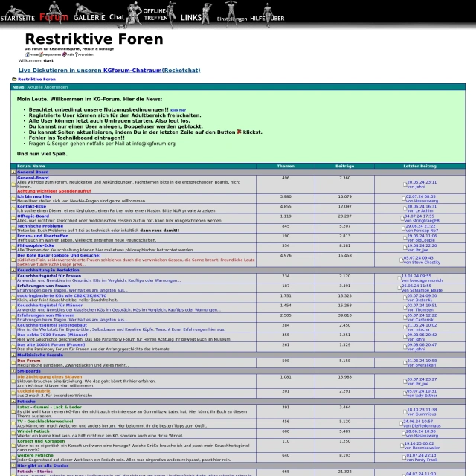Click the folder icon of weitere Fetische row
476x476 pixels.
13,457
